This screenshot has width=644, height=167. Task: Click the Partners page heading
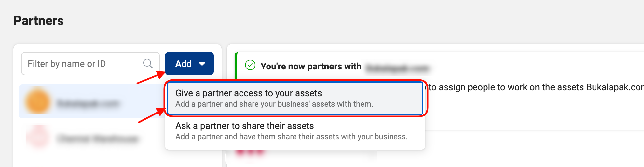[39, 21]
